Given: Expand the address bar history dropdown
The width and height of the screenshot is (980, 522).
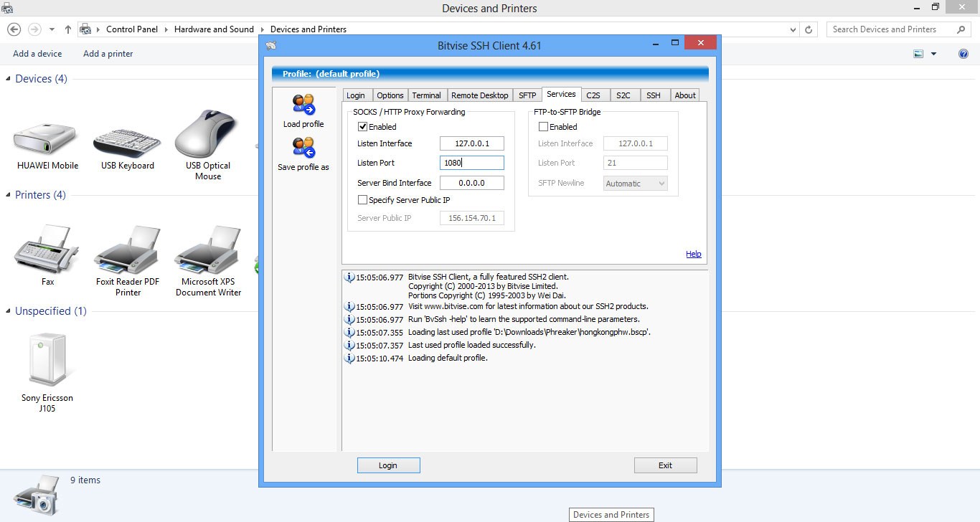Looking at the screenshot, I should pos(793,29).
